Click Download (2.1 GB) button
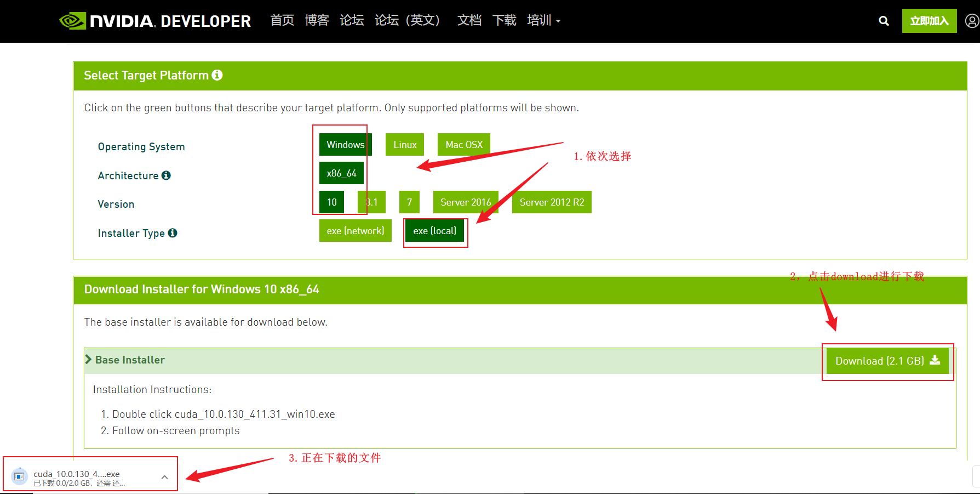 [887, 361]
